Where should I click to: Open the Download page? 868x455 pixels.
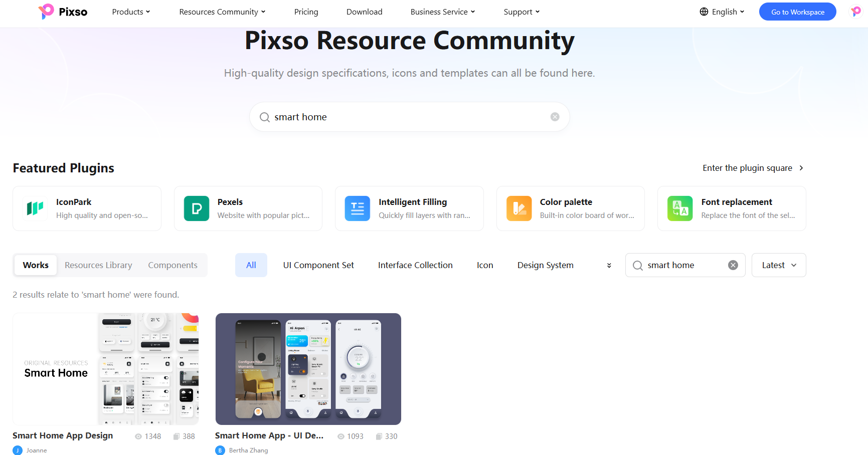click(364, 12)
